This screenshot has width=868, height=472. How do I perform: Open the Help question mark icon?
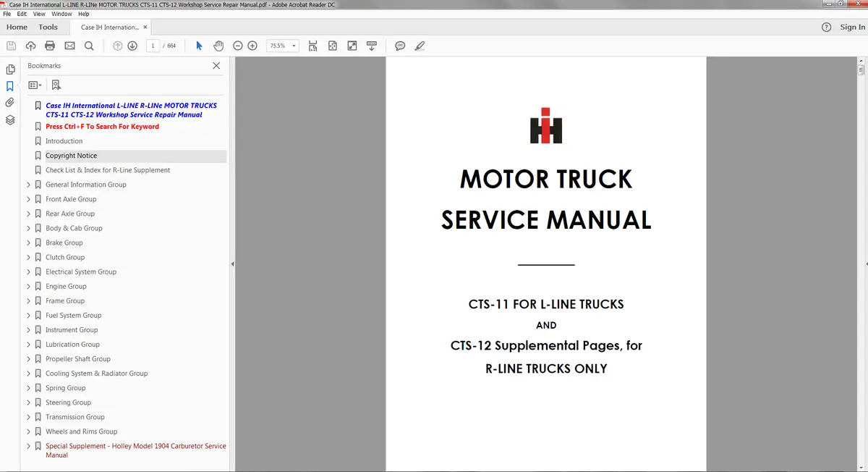(827, 27)
